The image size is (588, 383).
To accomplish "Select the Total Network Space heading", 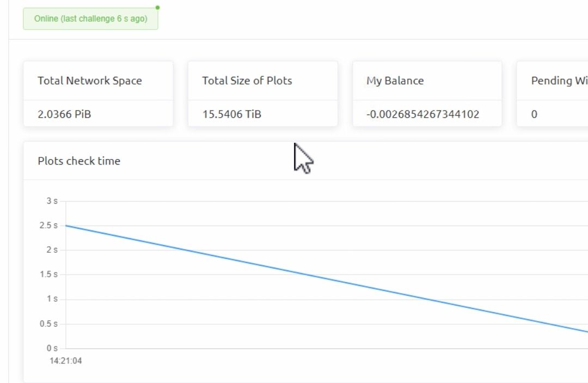I will pos(90,81).
